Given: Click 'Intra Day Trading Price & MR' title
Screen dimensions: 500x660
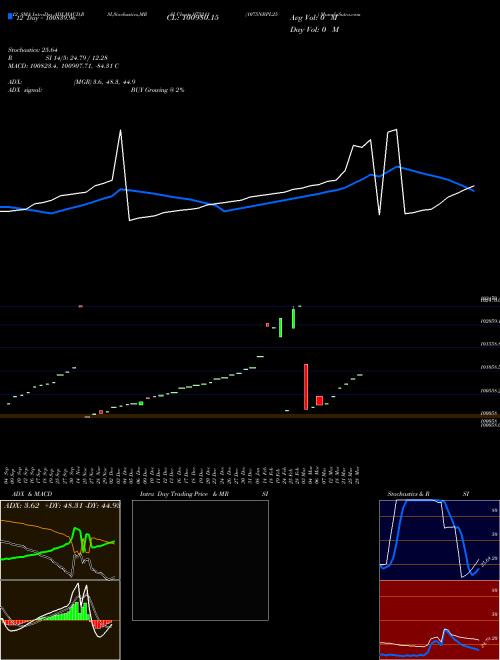Looking at the screenshot, I should point(185,494).
